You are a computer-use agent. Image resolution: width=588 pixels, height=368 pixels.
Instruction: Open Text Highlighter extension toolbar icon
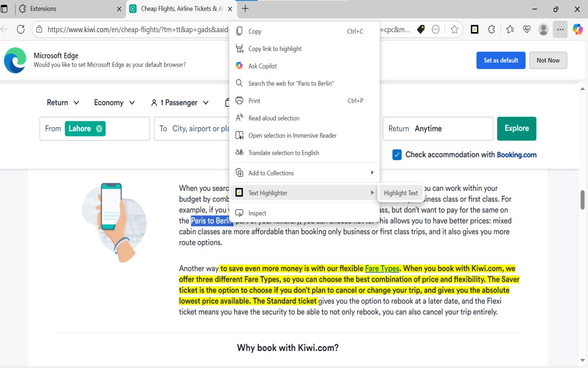[475, 29]
